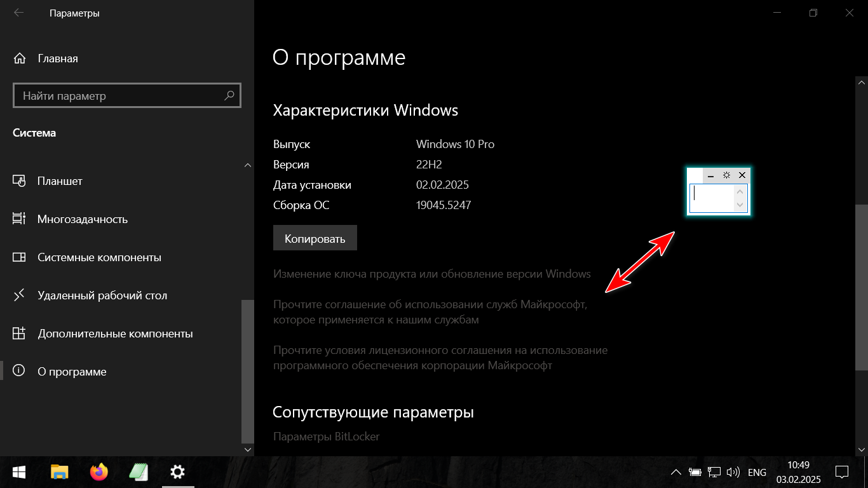Restore down the Параметры window

click(x=813, y=13)
